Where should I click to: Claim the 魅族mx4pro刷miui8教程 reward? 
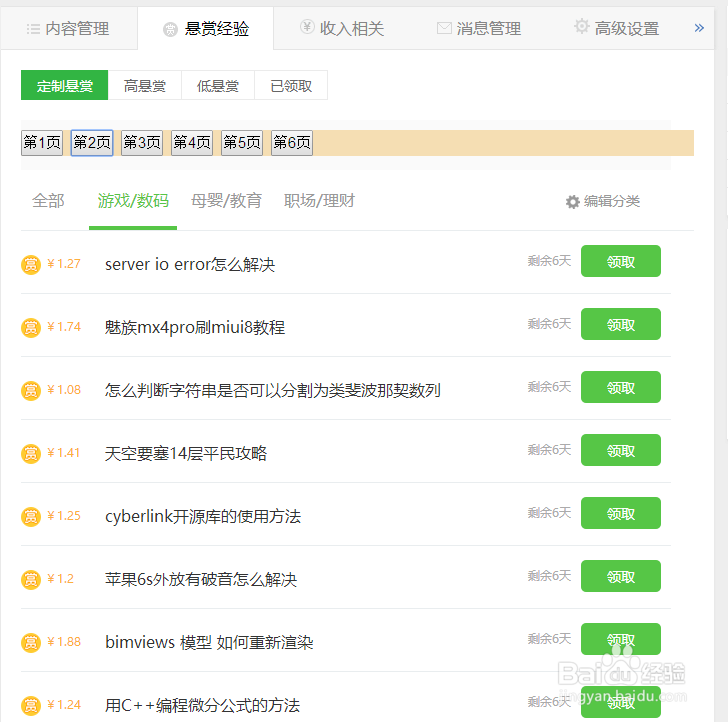[620, 324]
